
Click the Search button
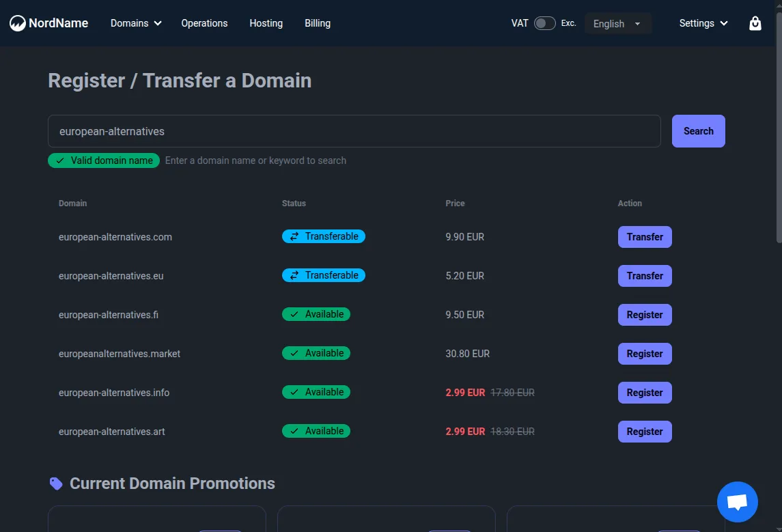click(x=698, y=130)
